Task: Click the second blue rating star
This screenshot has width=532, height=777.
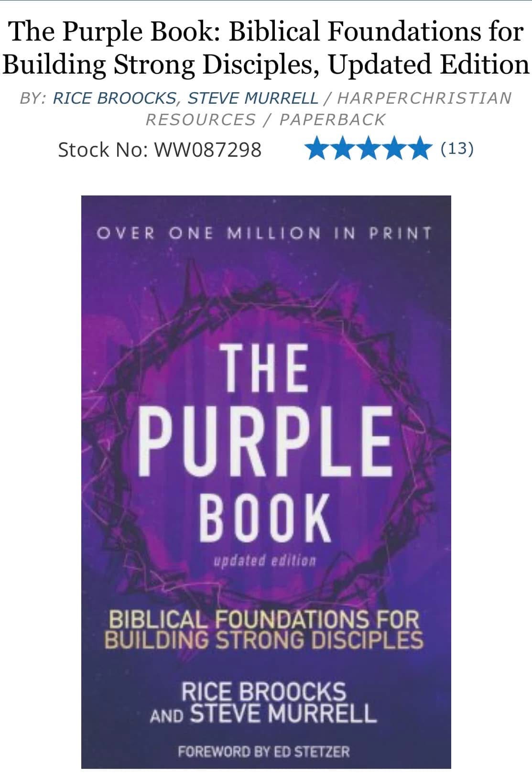Action: 342,148
